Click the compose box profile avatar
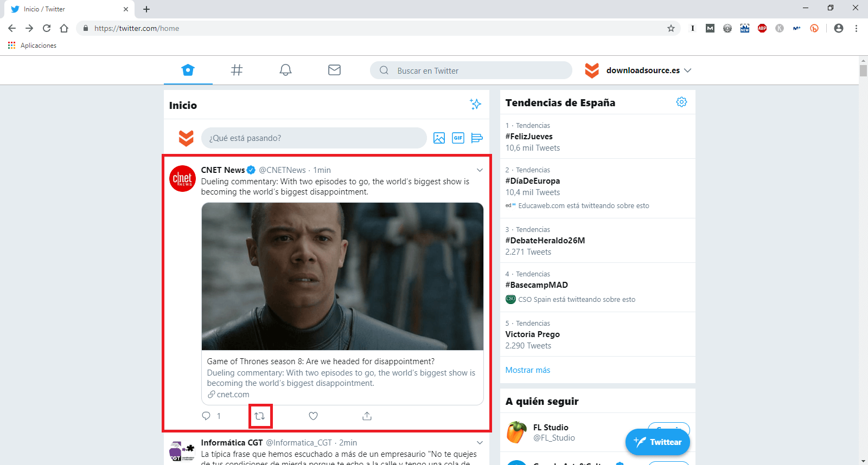 point(186,138)
